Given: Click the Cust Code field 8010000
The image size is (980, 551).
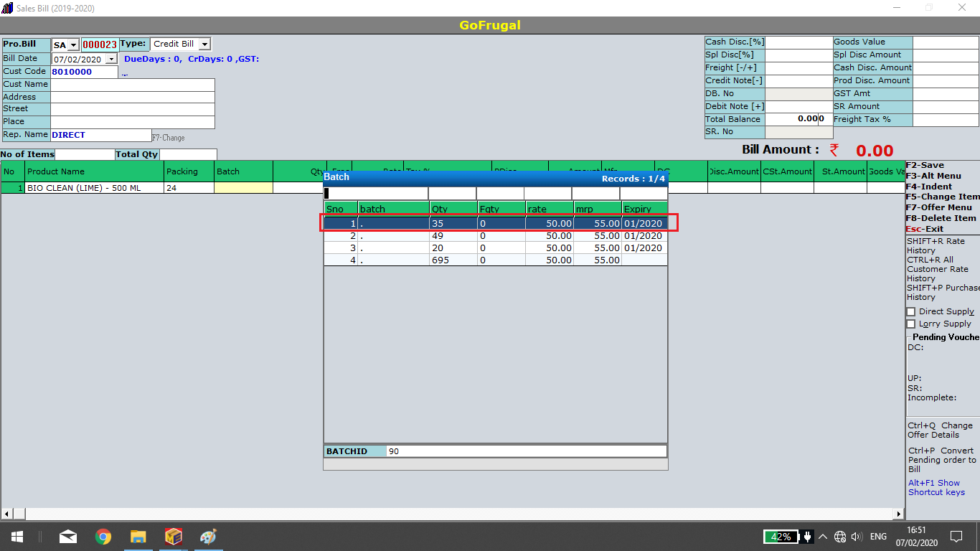Looking at the screenshot, I should click(84, 72).
